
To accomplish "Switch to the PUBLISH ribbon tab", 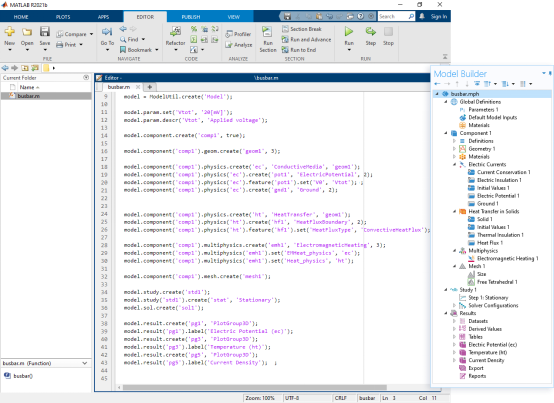I will point(191,17).
